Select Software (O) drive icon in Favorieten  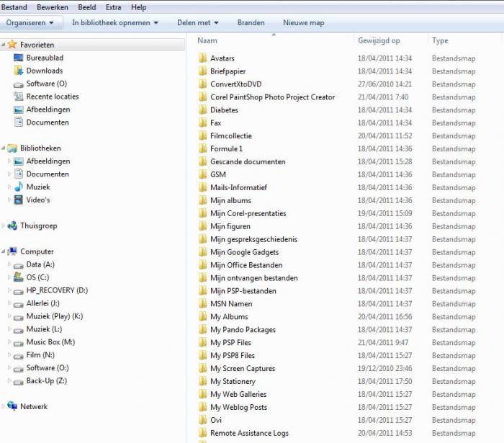pyautogui.click(x=18, y=85)
